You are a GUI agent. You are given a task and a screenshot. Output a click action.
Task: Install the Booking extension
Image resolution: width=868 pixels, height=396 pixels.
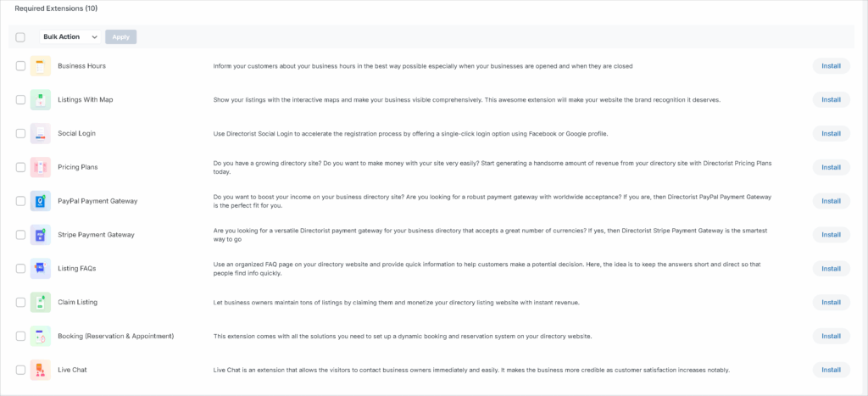coord(831,336)
